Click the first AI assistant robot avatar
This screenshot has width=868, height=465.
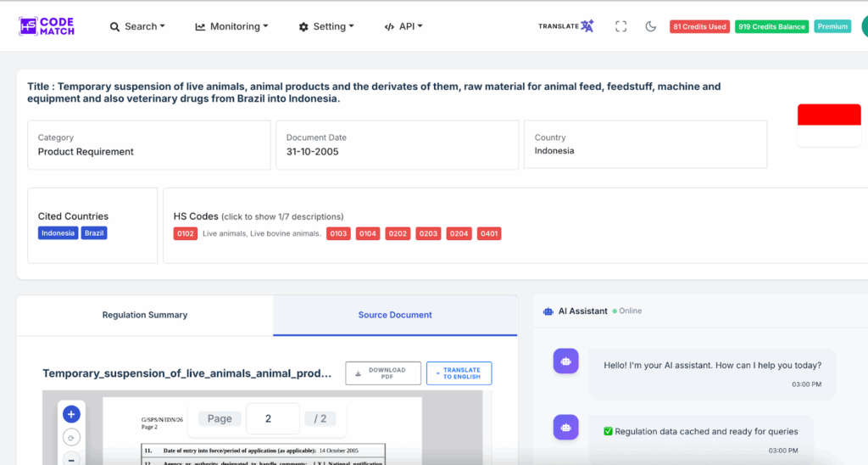pos(565,361)
